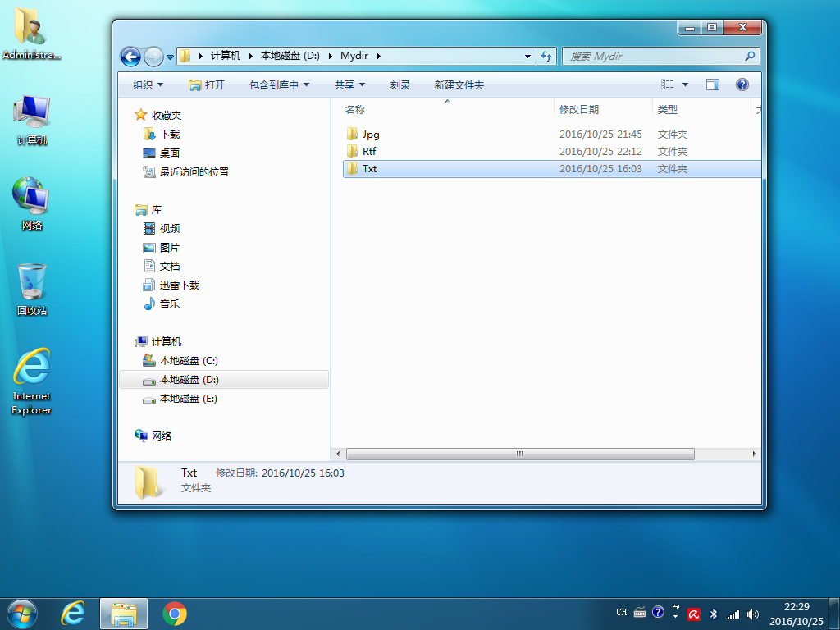
Task: Select the 网络 desktop icon
Action: pos(32,203)
